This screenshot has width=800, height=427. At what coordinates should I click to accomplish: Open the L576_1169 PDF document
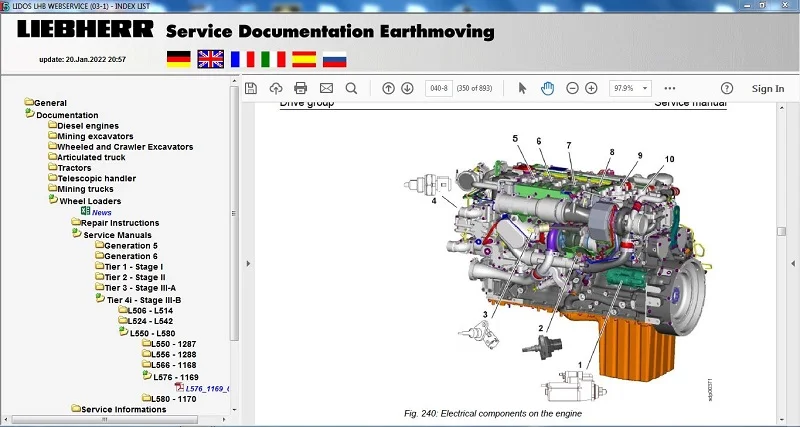[x=203, y=388]
